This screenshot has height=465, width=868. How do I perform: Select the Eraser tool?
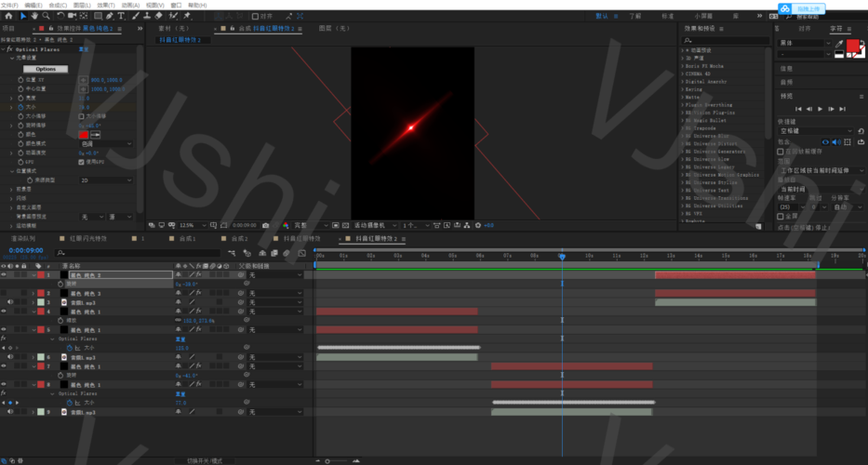pos(159,16)
